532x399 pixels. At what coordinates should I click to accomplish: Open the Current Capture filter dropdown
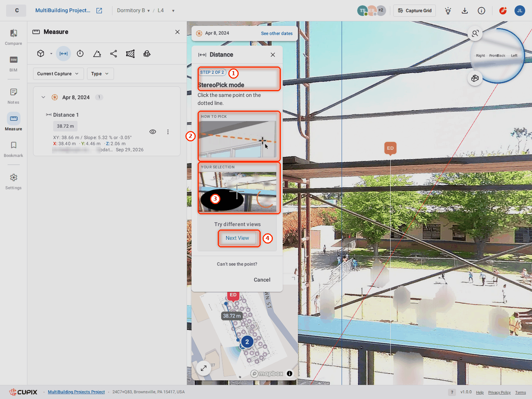[58, 74]
